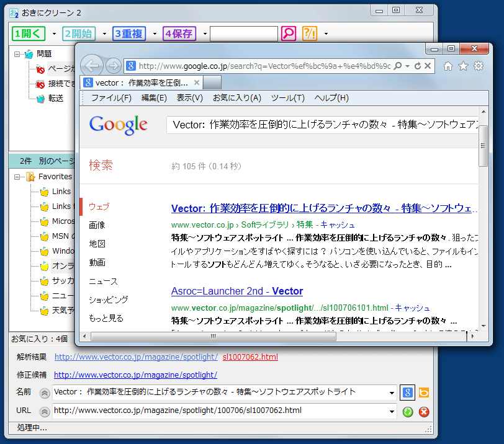This screenshot has height=444, width=504.
Task: Open the red sl1007062.html link
Action: tap(250, 357)
